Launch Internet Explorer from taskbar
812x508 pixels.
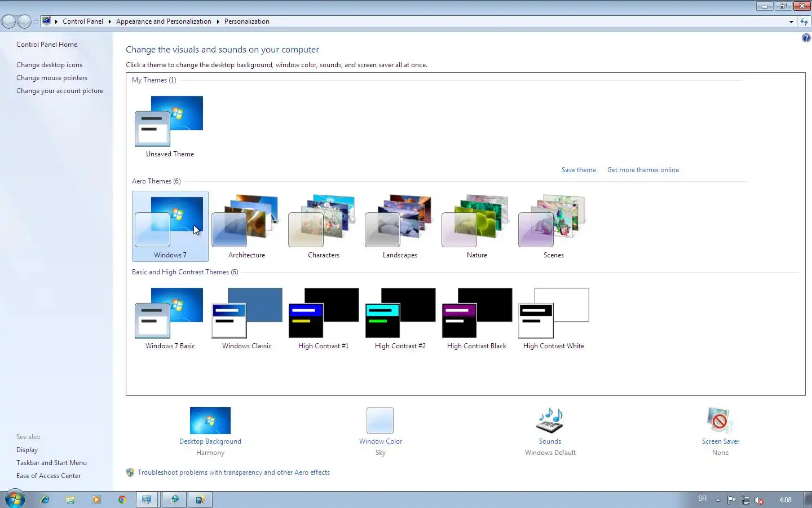[45, 500]
